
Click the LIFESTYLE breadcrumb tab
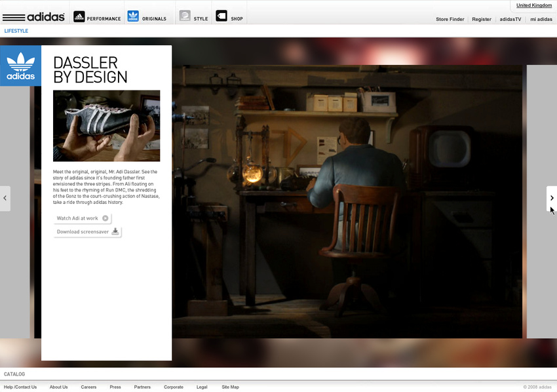click(16, 31)
